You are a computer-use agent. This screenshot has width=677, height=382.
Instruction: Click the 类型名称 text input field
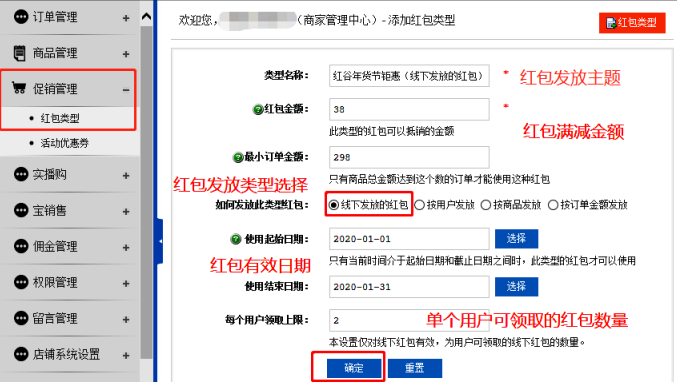click(409, 76)
